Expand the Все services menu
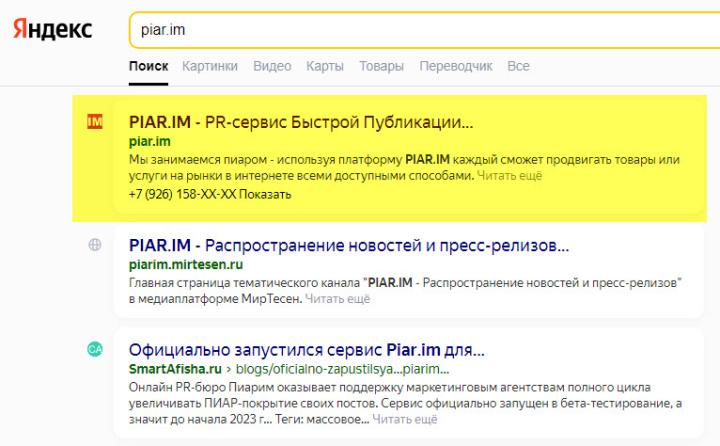 (x=518, y=66)
